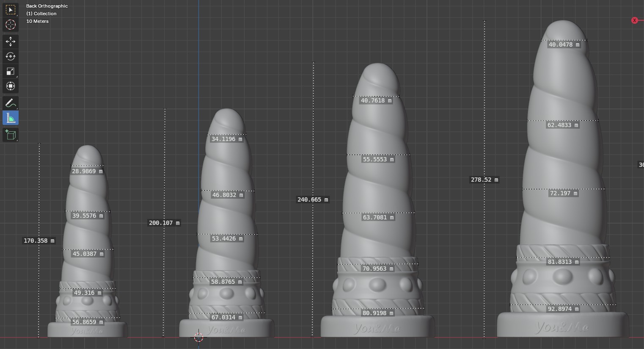The width and height of the screenshot is (644, 349).
Task: Enable the Transform tool
Action: click(x=11, y=86)
